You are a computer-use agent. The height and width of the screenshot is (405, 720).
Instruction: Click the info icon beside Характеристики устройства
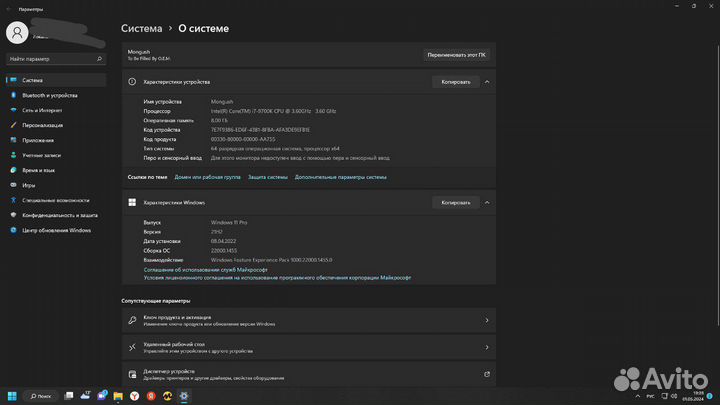(x=132, y=82)
